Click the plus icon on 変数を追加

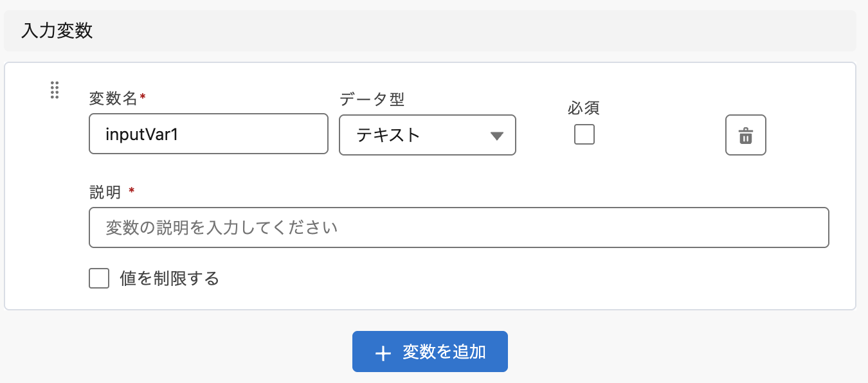pyautogui.click(x=383, y=353)
